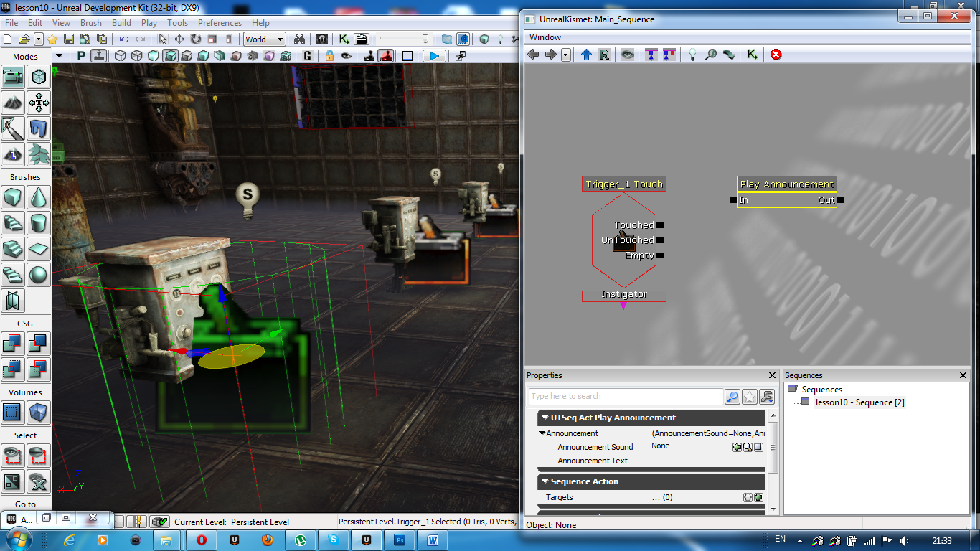Enable Lit view mode cube
This screenshot has height=551, width=980.
point(170,55)
